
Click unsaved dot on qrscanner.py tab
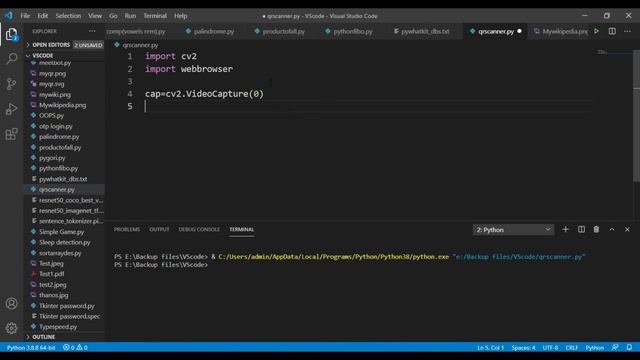[x=519, y=31]
